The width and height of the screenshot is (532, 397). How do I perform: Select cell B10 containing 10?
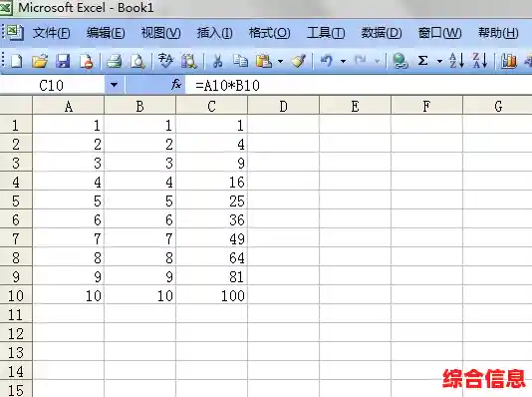click(139, 295)
